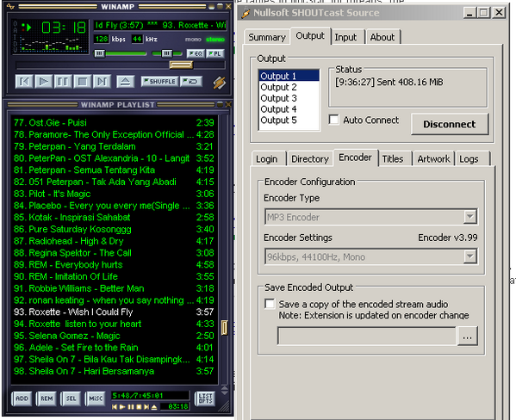
Task: Select Output 2 in output list
Action: coord(289,87)
